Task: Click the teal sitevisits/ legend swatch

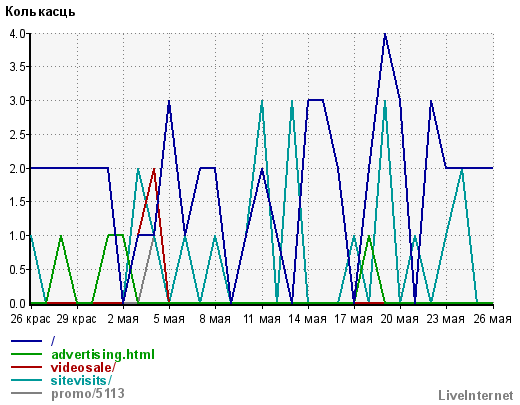Action: point(26,380)
